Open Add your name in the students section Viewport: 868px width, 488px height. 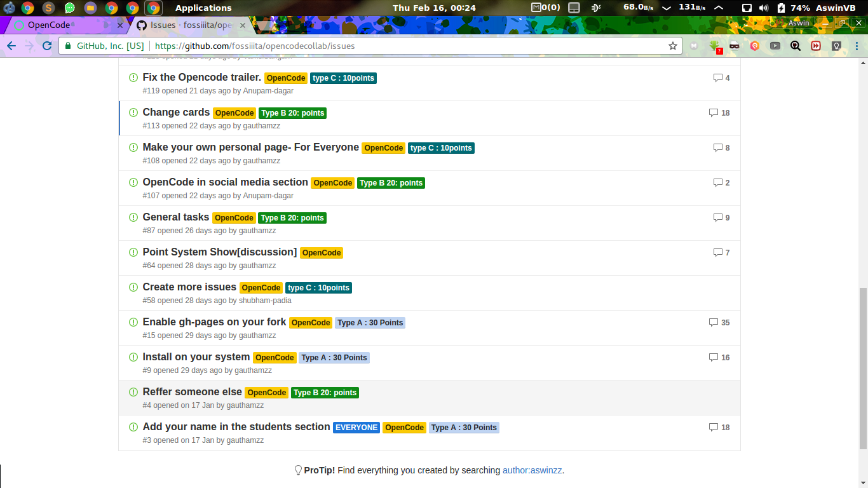click(236, 427)
